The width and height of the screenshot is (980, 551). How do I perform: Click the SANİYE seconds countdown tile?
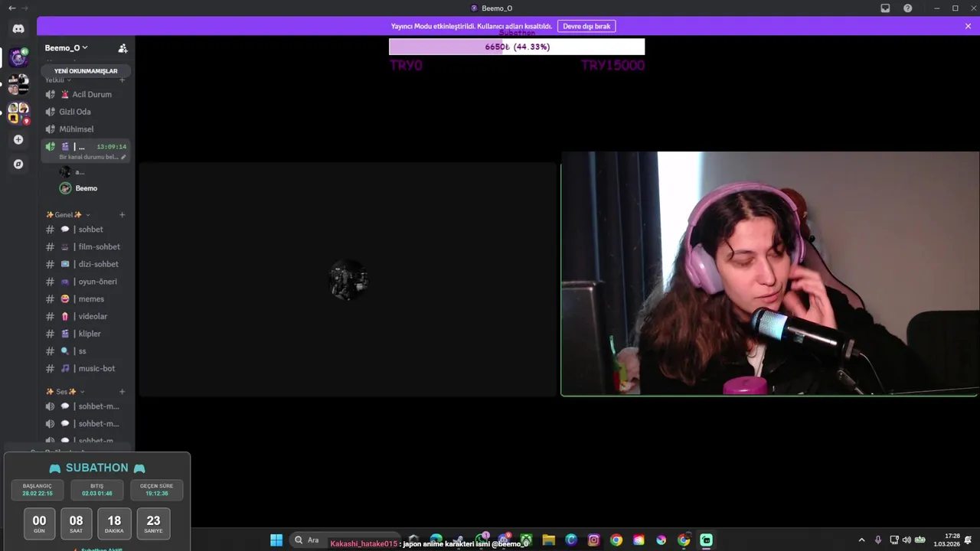[x=153, y=523]
